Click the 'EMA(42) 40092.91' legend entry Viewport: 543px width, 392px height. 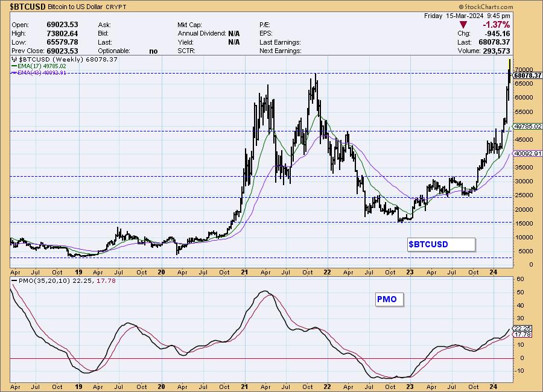click(42, 73)
